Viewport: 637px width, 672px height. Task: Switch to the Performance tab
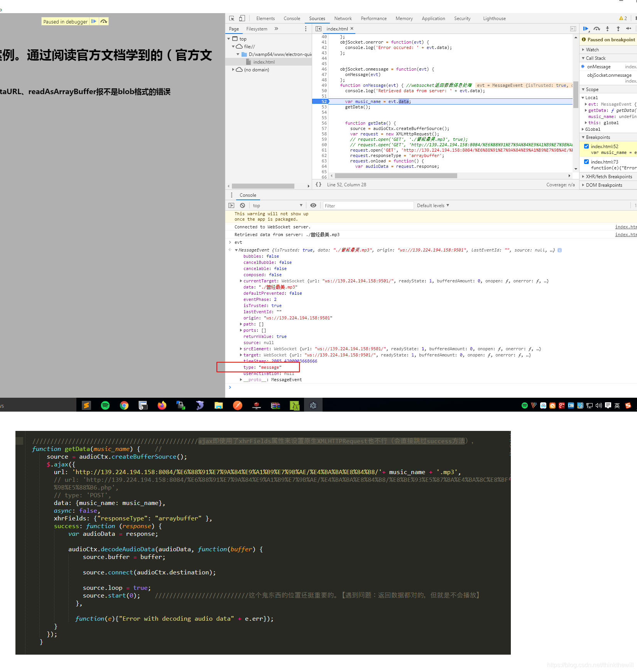pyautogui.click(x=373, y=18)
